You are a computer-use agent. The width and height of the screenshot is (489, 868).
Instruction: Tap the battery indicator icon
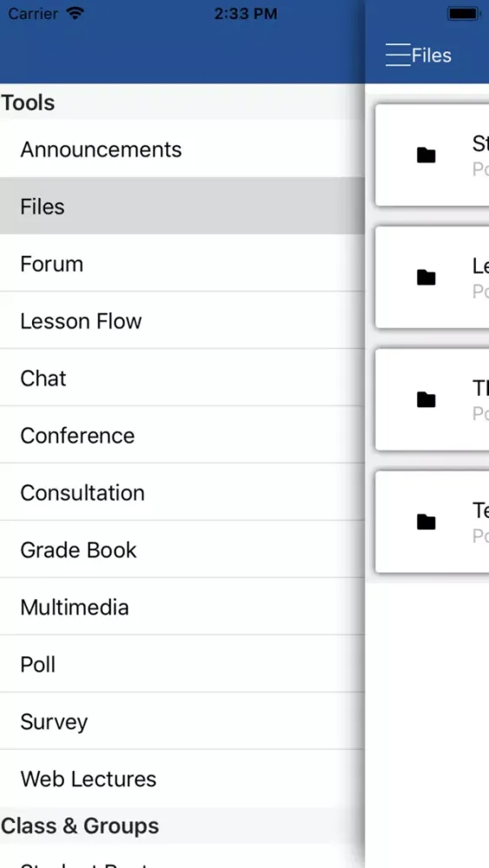point(464,14)
